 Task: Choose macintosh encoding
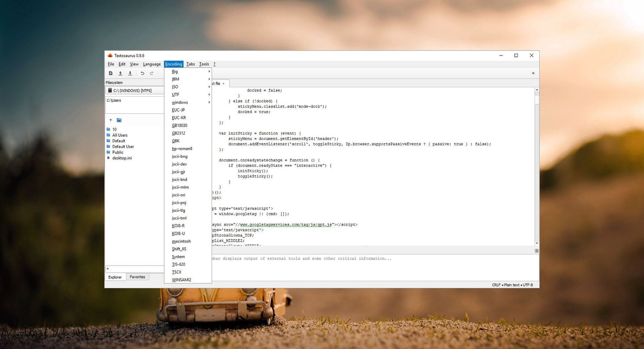click(188, 241)
